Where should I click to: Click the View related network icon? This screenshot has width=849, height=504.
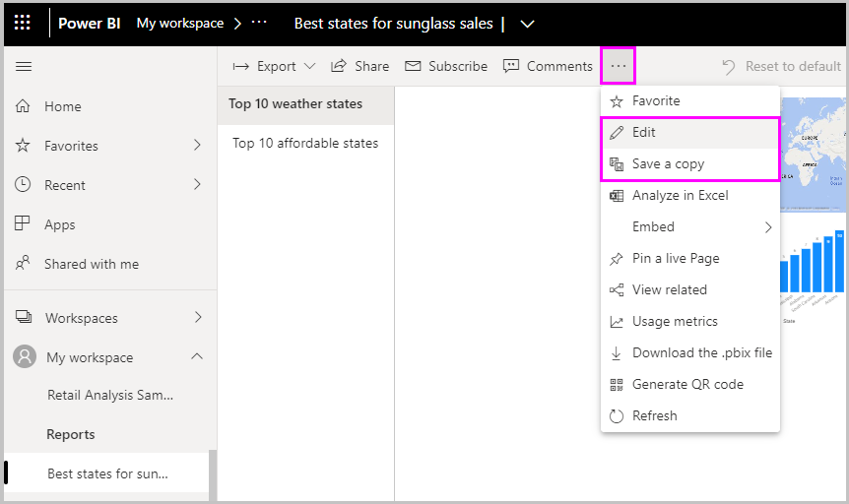tap(617, 290)
